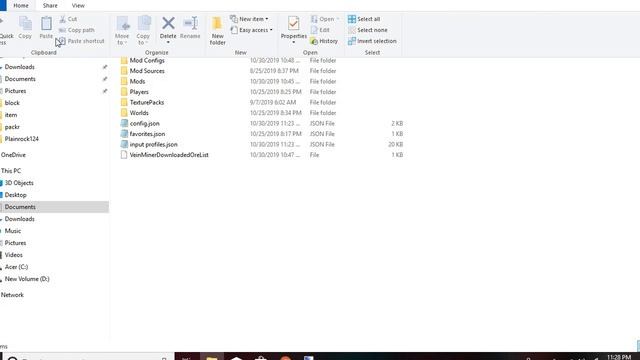Open 3D Objects under This PC

click(x=19, y=183)
